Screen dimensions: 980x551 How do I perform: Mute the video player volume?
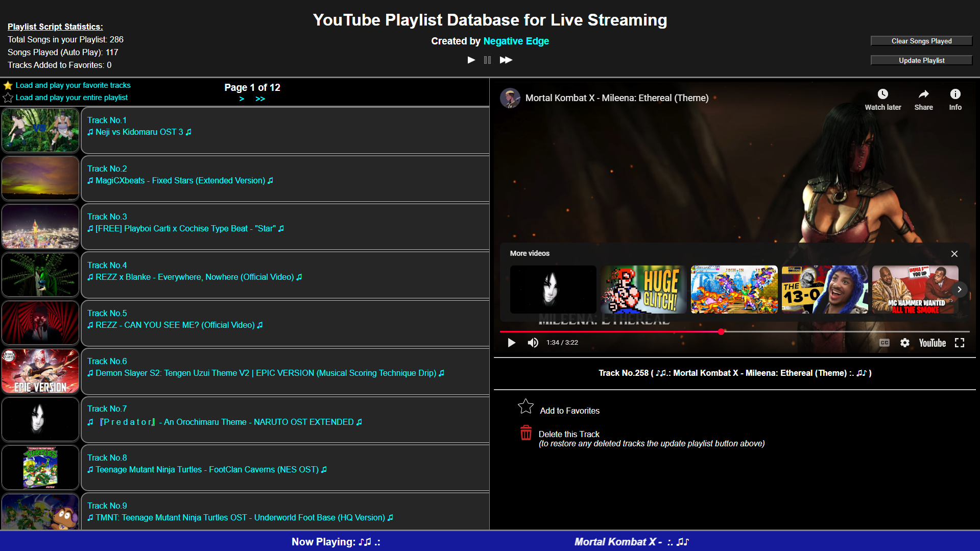pyautogui.click(x=533, y=343)
